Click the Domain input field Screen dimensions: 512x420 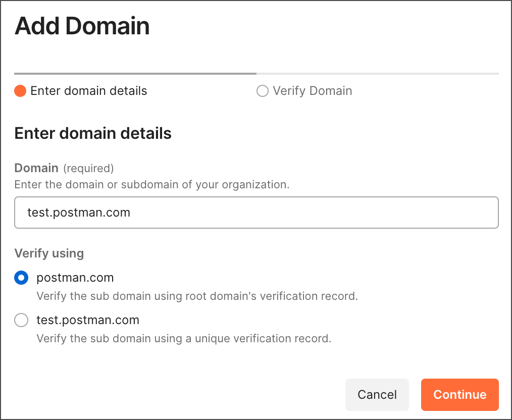256,213
